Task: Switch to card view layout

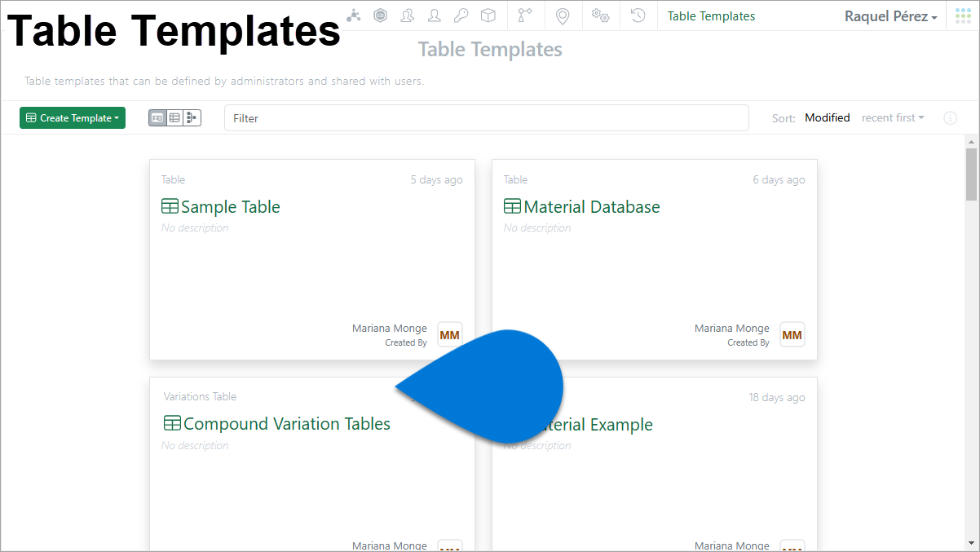Action: point(157,118)
